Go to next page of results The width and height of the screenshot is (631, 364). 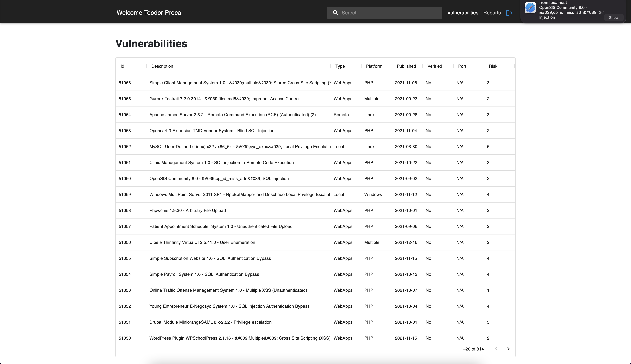(508, 349)
